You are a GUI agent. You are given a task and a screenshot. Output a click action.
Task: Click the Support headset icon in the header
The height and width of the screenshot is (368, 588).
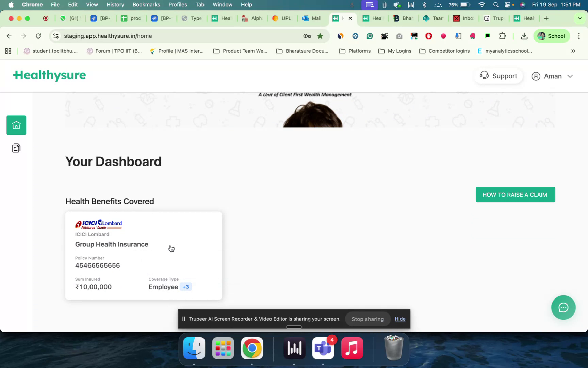pos(484,76)
